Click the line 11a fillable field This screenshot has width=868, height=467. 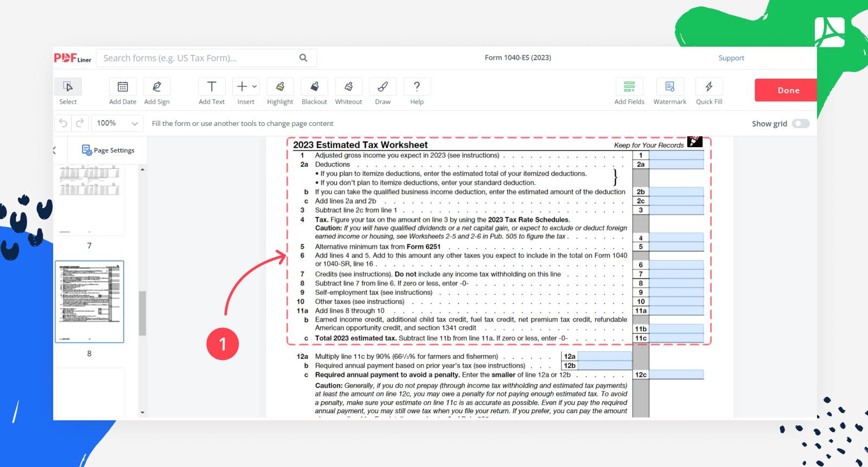[x=676, y=311]
